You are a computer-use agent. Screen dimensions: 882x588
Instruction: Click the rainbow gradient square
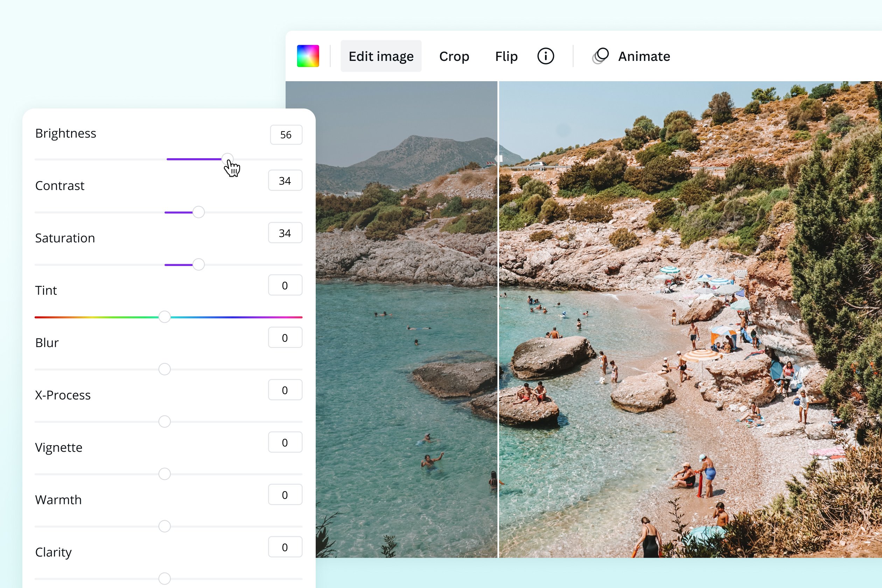(x=308, y=56)
